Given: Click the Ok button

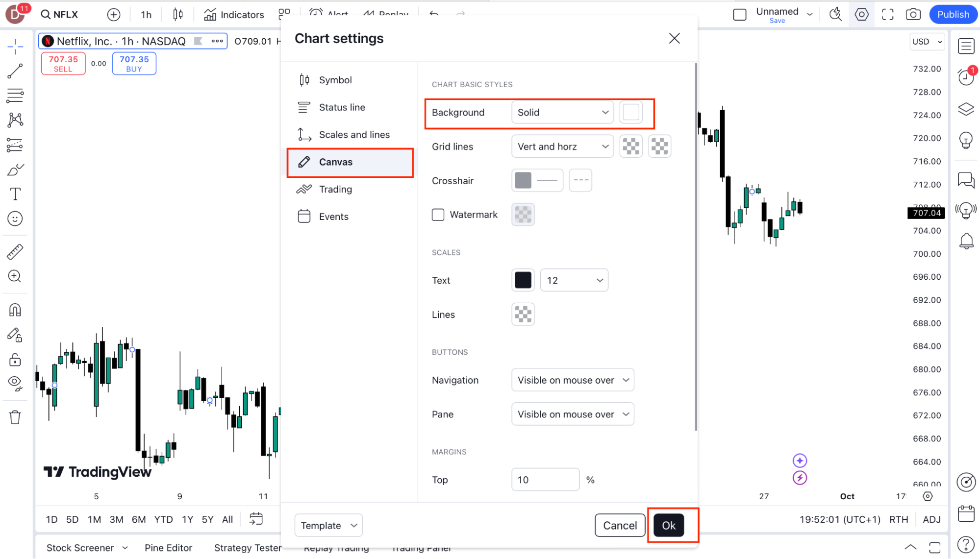Looking at the screenshot, I should coord(669,525).
